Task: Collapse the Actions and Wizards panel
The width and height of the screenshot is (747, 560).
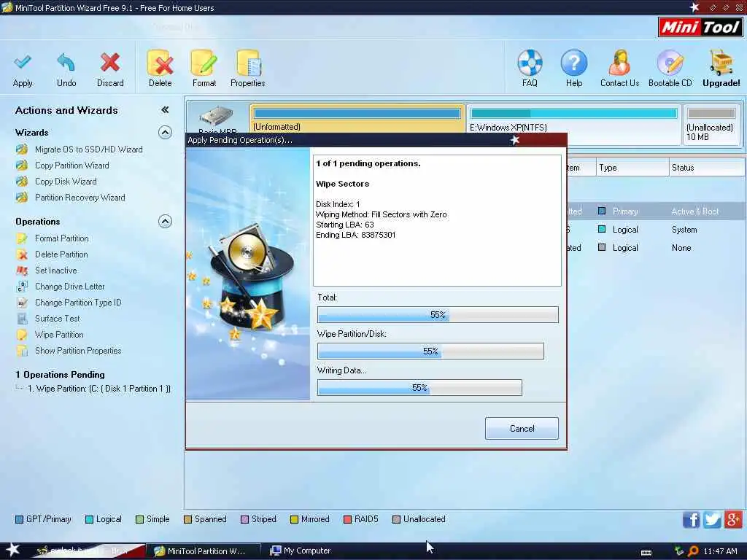Action: point(165,110)
